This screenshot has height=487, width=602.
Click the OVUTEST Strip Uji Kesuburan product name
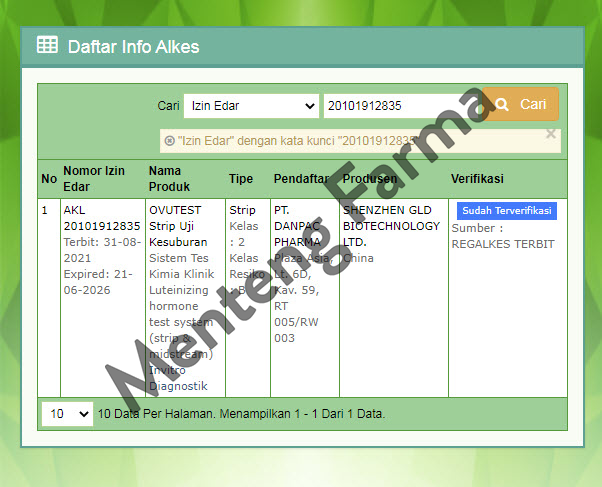(178, 226)
